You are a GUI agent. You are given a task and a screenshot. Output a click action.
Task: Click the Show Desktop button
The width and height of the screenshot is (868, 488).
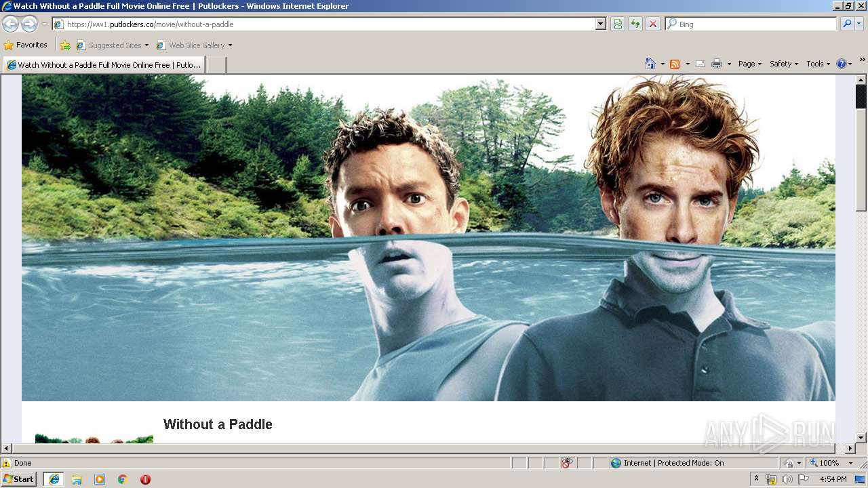[861, 479]
